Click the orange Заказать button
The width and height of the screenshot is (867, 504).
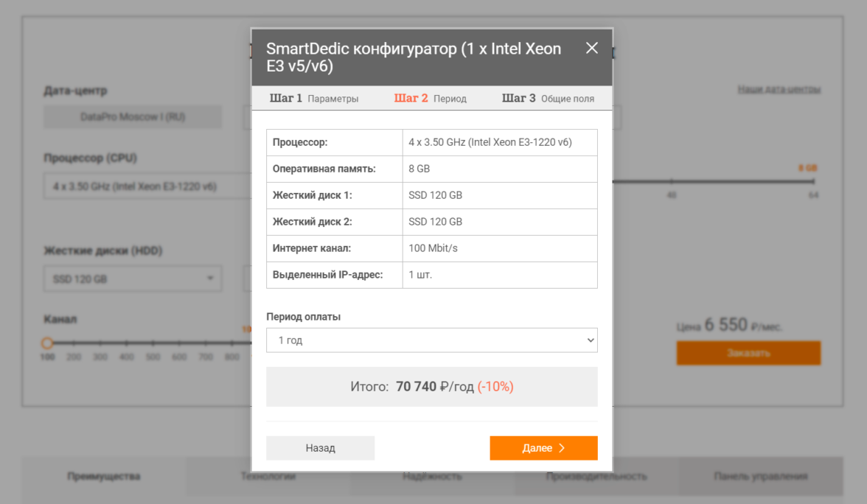point(748,353)
